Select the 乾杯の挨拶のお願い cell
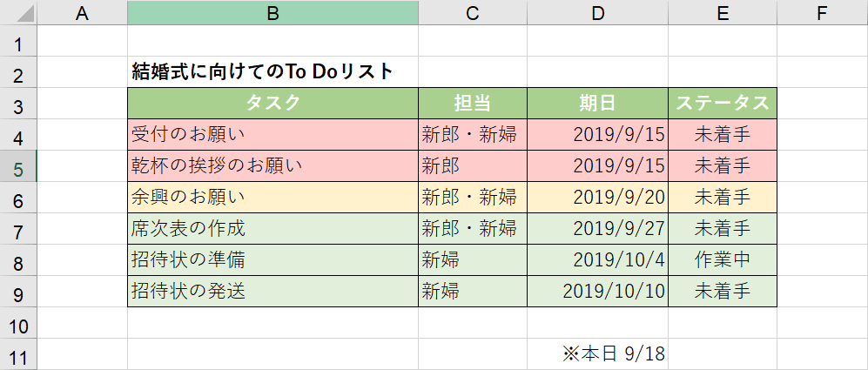 [273, 165]
